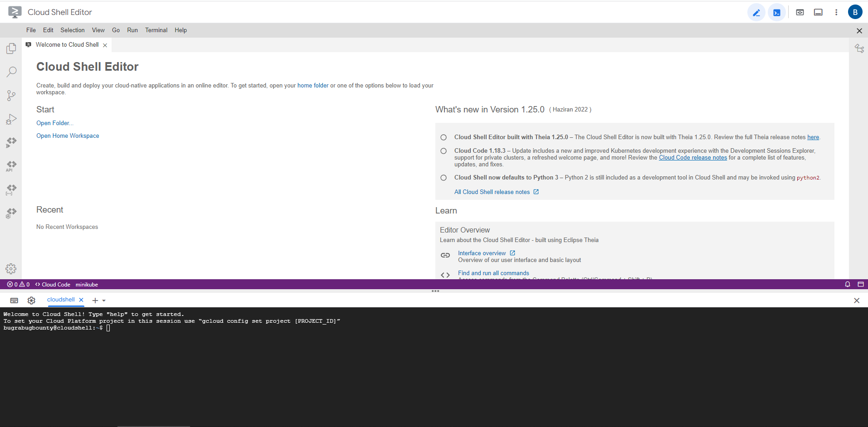868x427 pixels.
Task: Switch to the cloudshell terminal tab
Action: tap(61, 300)
